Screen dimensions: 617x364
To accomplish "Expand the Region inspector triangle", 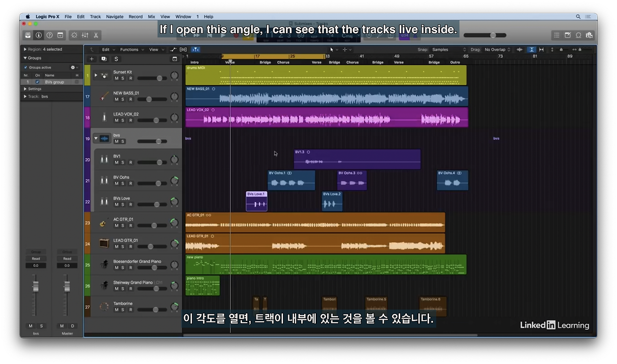I will pyautogui.click(x=25, y=49).
